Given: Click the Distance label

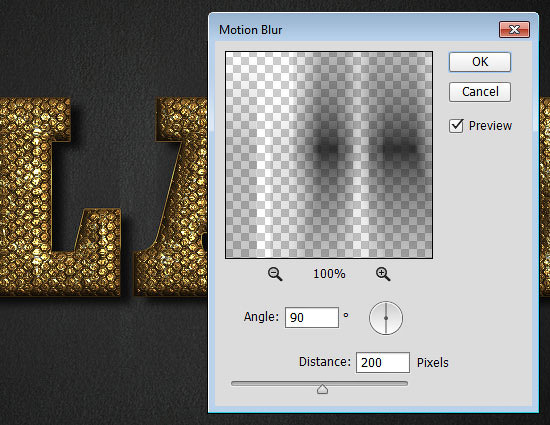Looking at the screenshot, I should [x=325, y=362].
